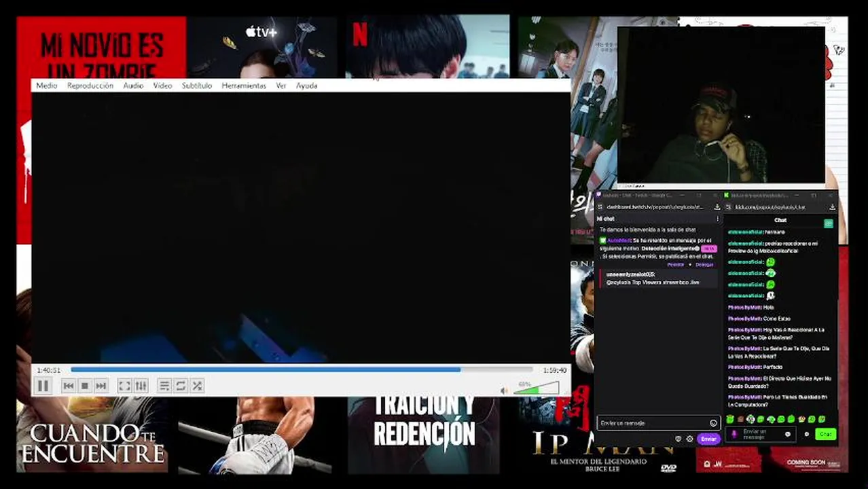
Task: Open the Audio menu
Action: coord(133,86)
